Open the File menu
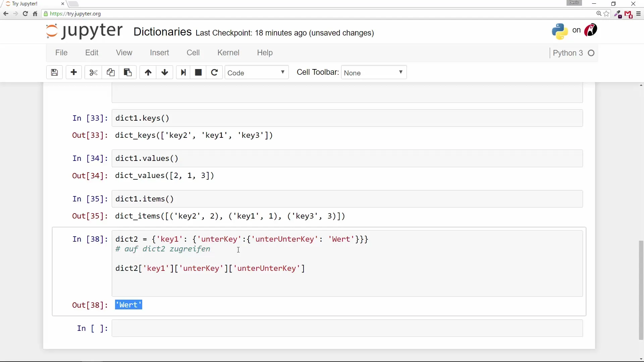This screenshot has height=362, width=644. [61, 53]
